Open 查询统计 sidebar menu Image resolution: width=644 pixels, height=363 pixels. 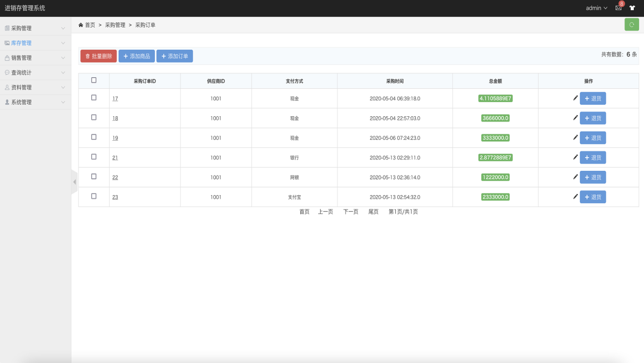[x=35, y=73]
